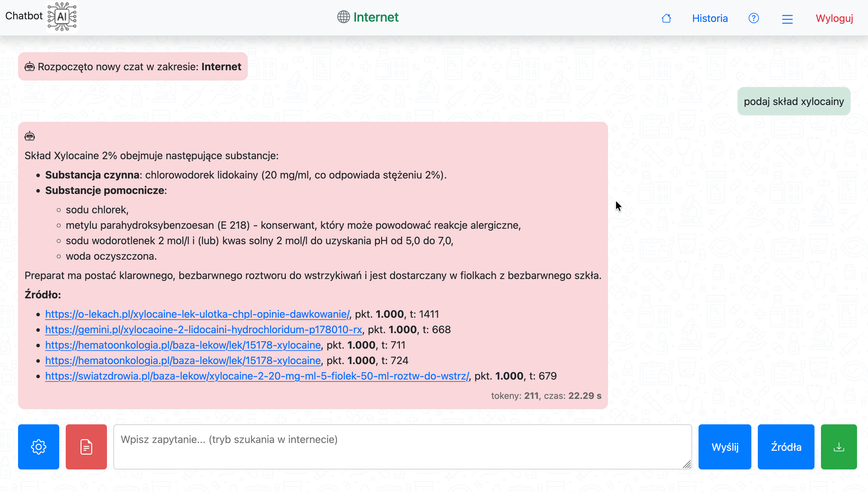
Task: Click the 'podaj skład xylocainy' message bubble
Action: [x=794, y=101]
